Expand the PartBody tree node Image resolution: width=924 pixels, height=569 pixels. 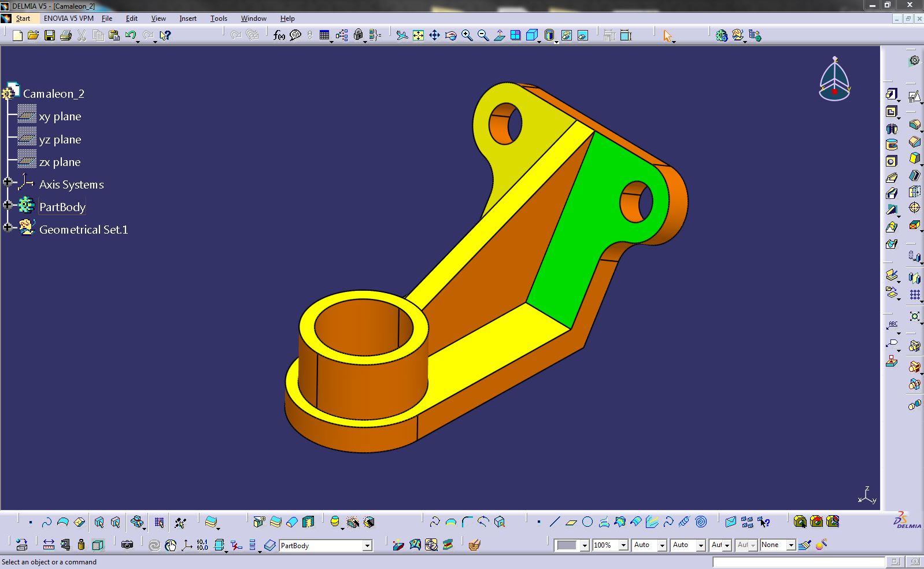coord(8,205)
